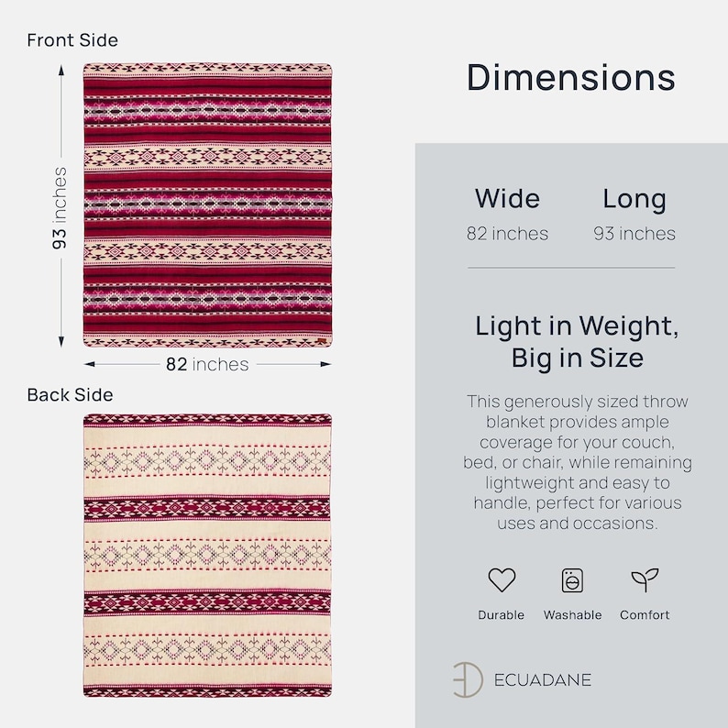
Task: Click the Back Side label
Action: point(70,395)
